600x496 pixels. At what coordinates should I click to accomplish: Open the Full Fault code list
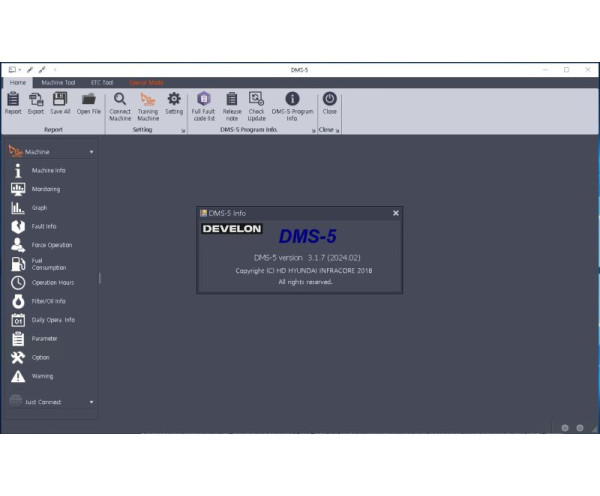click(x=204, y=103)
